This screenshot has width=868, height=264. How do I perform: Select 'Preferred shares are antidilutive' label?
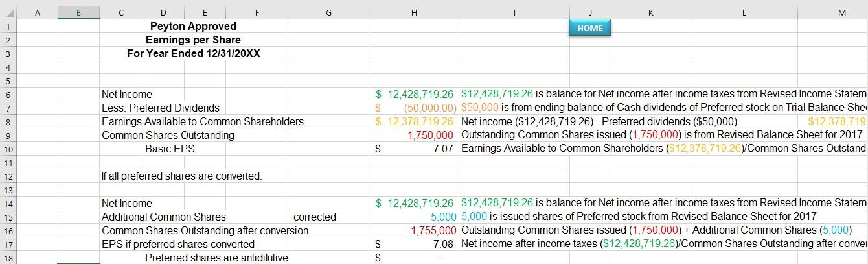point(216,258)
